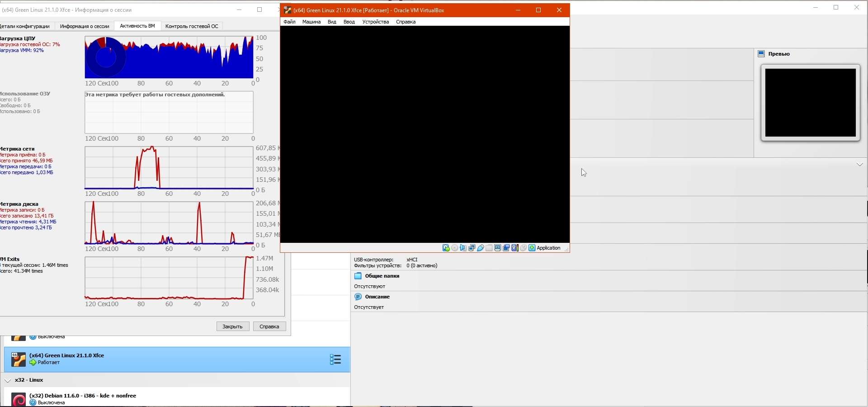Click the optical disk indicator in VM status bar
This screenshot has height=407, width=868.
(x=455, y=248)
